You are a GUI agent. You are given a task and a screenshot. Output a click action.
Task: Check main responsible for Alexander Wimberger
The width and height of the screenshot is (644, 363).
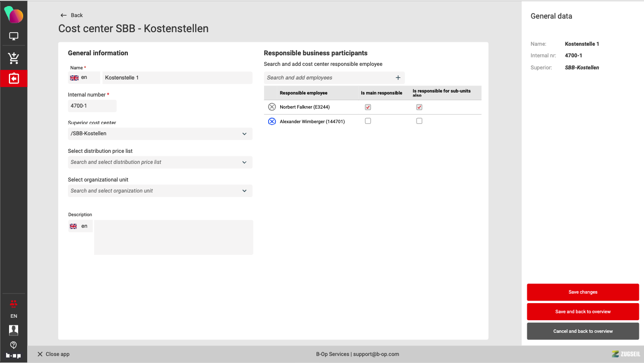click(368, 121)
